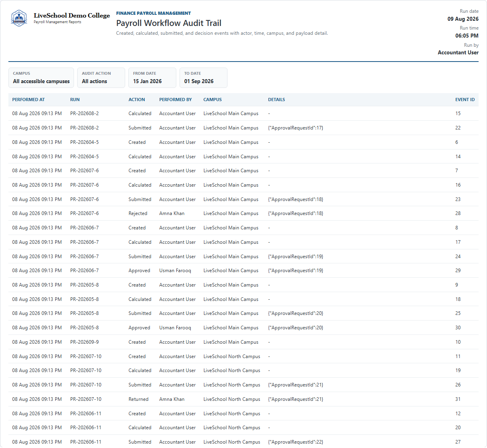
Task: Click the RUN column header
Action: coord(75,100)
